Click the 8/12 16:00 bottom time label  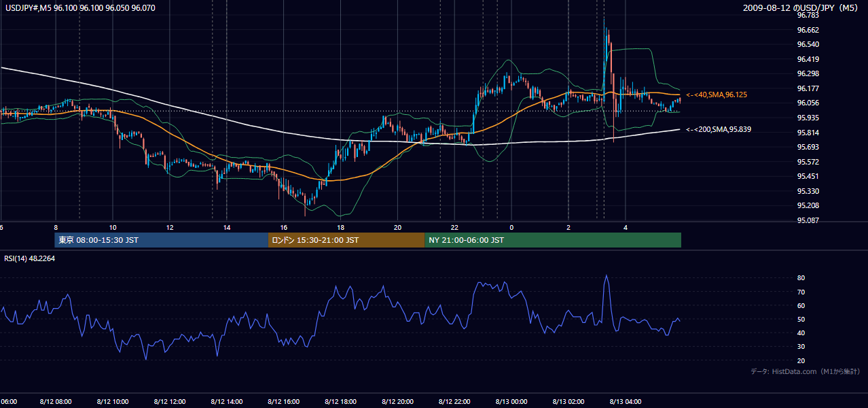pyautogui.click(x=284, y=401)
